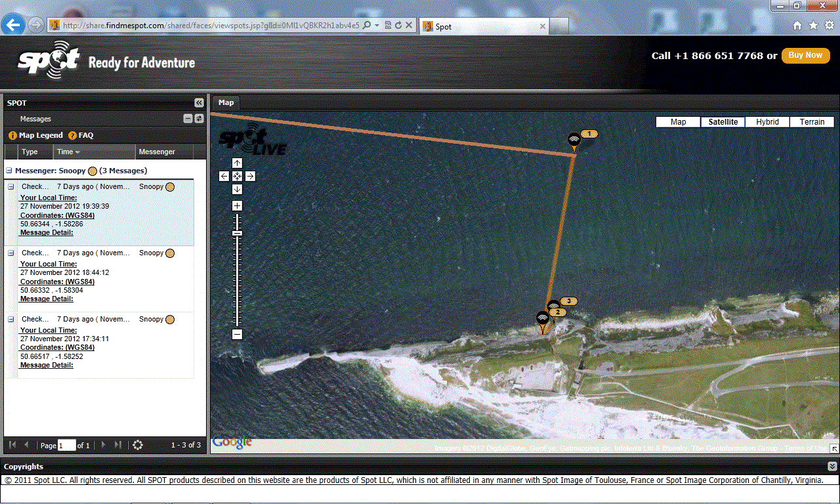
Task: Click the map pan left arrow
Action: point(224,176)
